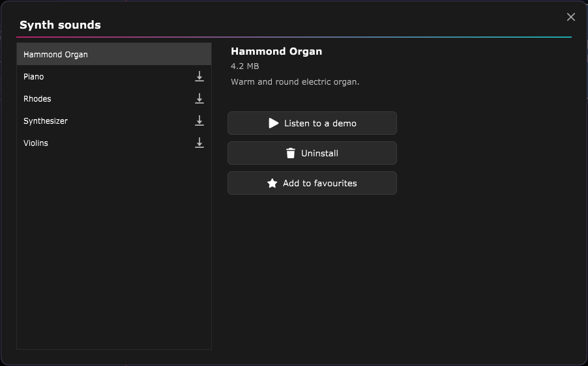The image size is (588, 366).
Task: Close the Synth sounds dialog
Action: coord(571,17)
